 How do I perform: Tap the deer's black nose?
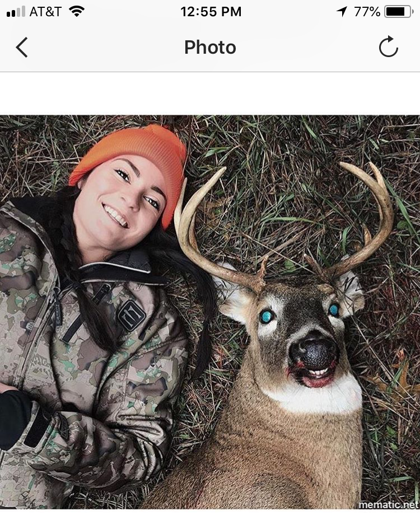[314, 354]
